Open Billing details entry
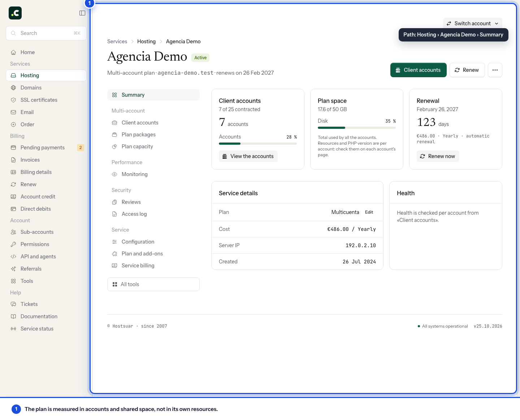The image size is (520, 420). click(46, 172)
